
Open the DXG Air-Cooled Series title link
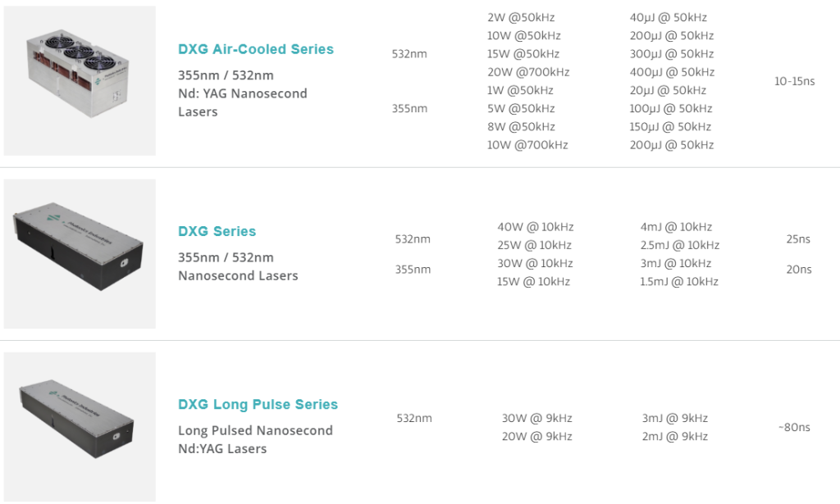[256, 49]
